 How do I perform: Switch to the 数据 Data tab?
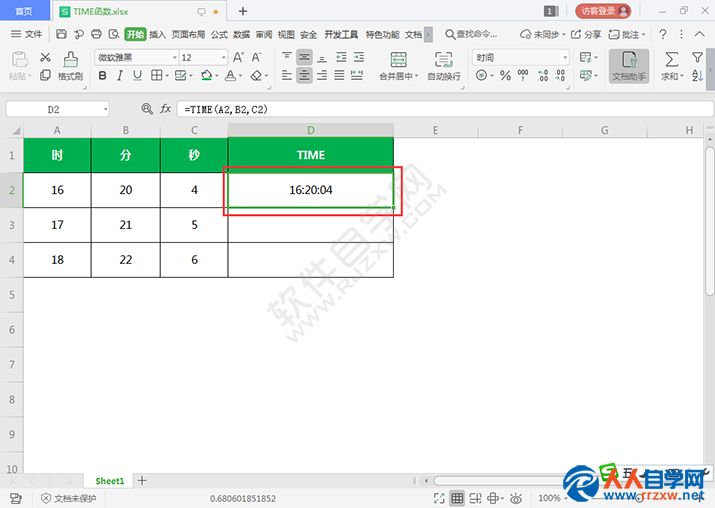[241, 35]
